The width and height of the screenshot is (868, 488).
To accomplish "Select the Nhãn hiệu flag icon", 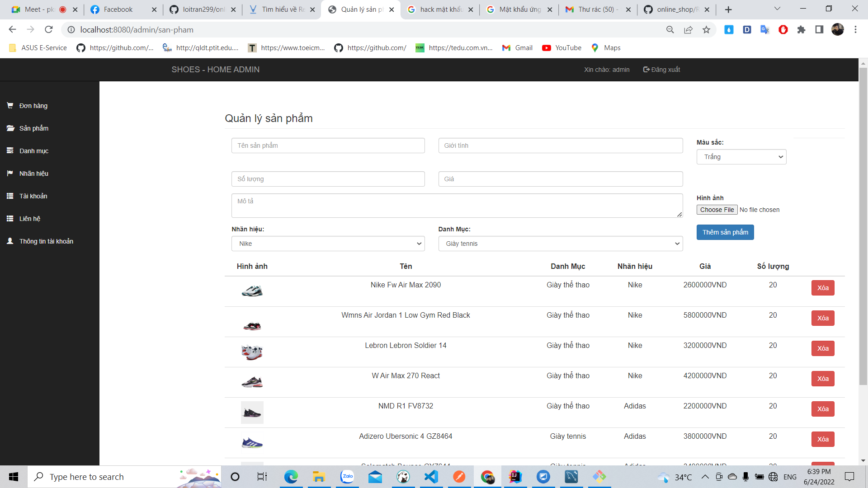I will (10, 173).
